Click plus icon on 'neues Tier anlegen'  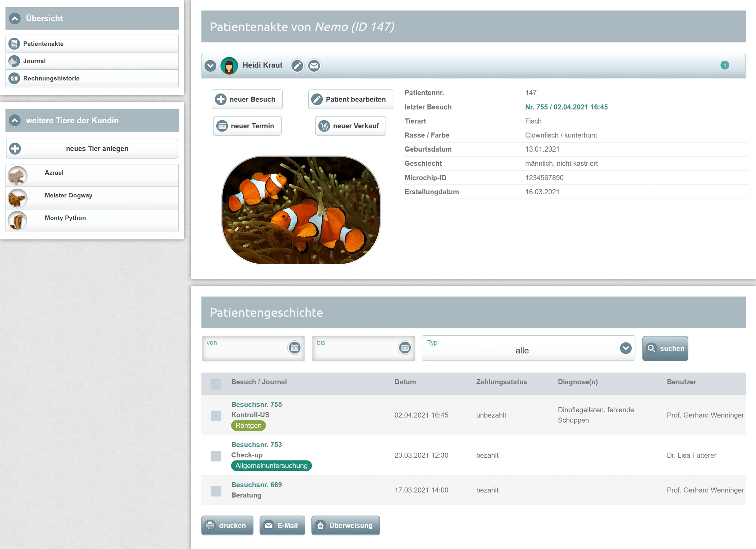(15, 149)
